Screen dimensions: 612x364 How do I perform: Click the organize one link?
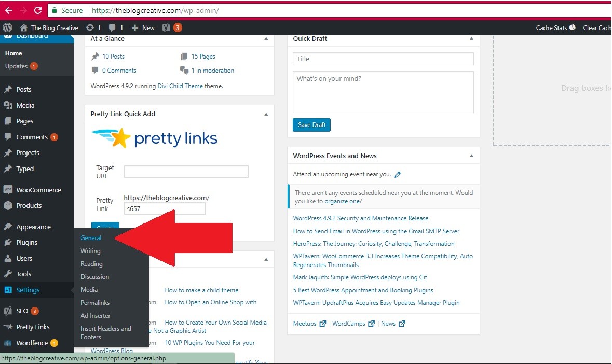pyautogui.click(x=343, y=202)
